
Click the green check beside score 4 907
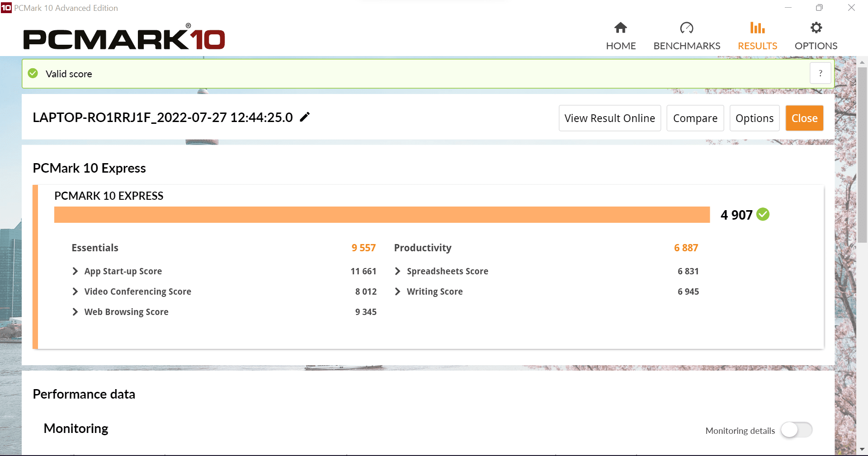[x=763, y=214]
